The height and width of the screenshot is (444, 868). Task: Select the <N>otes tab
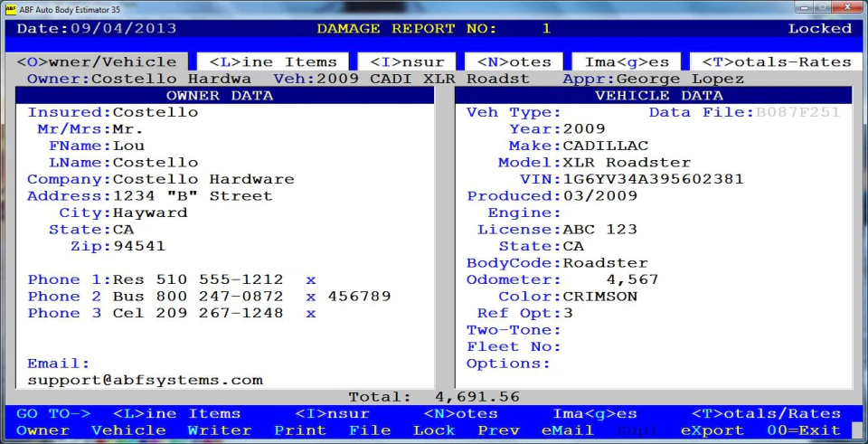514,61
